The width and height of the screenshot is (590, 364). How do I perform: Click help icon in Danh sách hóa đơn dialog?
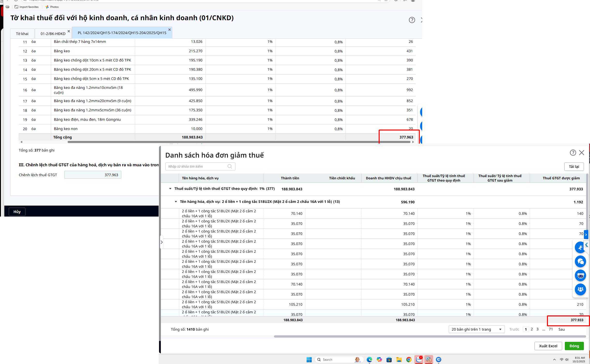pos(573,153)
